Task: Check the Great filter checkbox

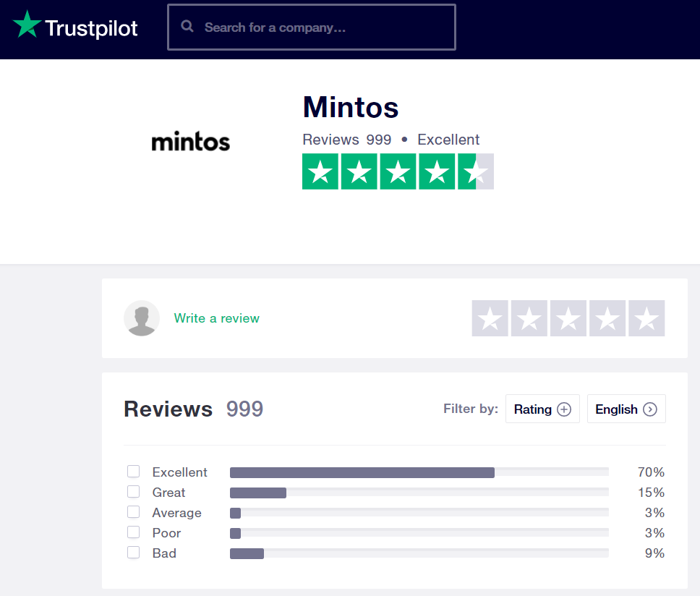Action: [134, 492]
